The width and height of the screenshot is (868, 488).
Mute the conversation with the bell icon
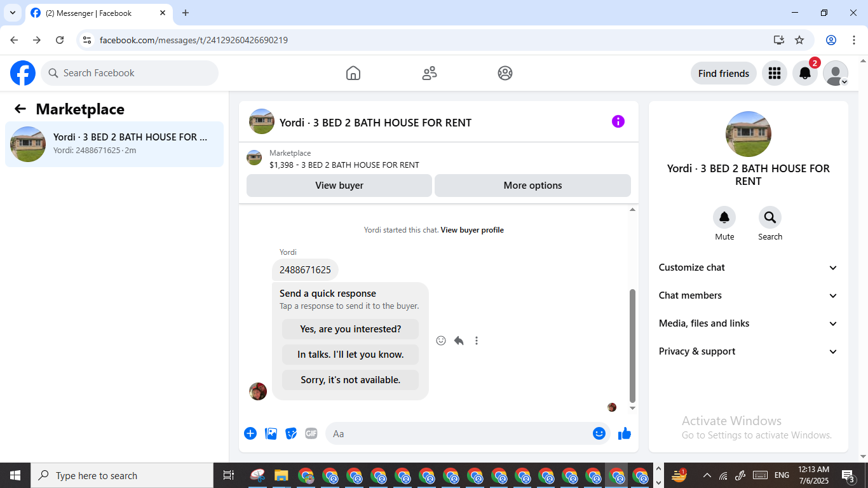[724, 218]
